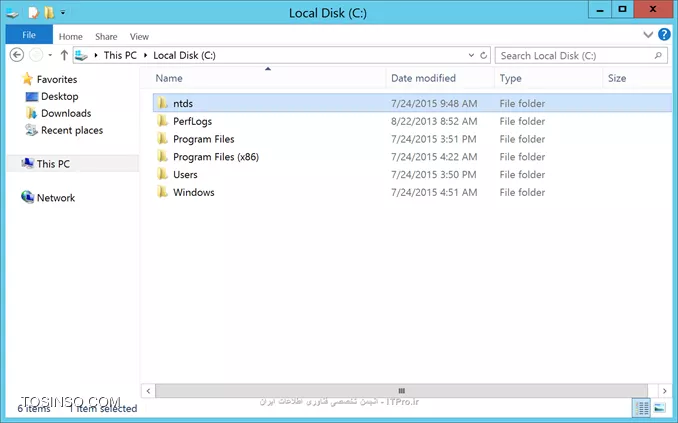Open the Customize Quick Access Toolbar arrow
The width and height of the screenshot is (678, 423).
(x=63, y=13)
